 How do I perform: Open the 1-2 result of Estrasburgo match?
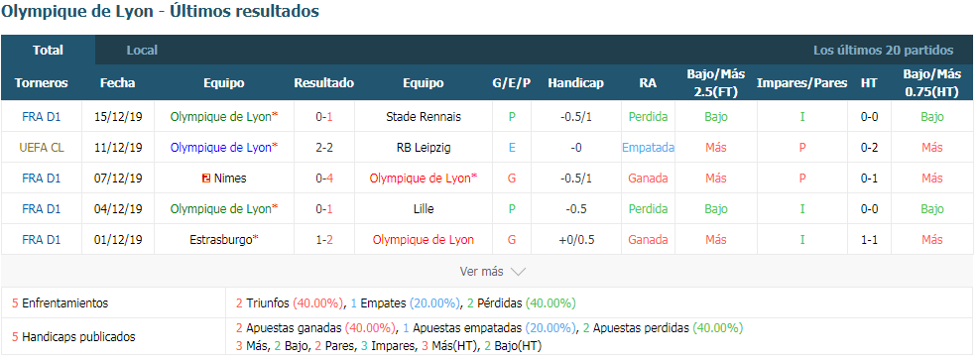pos(323,239)
